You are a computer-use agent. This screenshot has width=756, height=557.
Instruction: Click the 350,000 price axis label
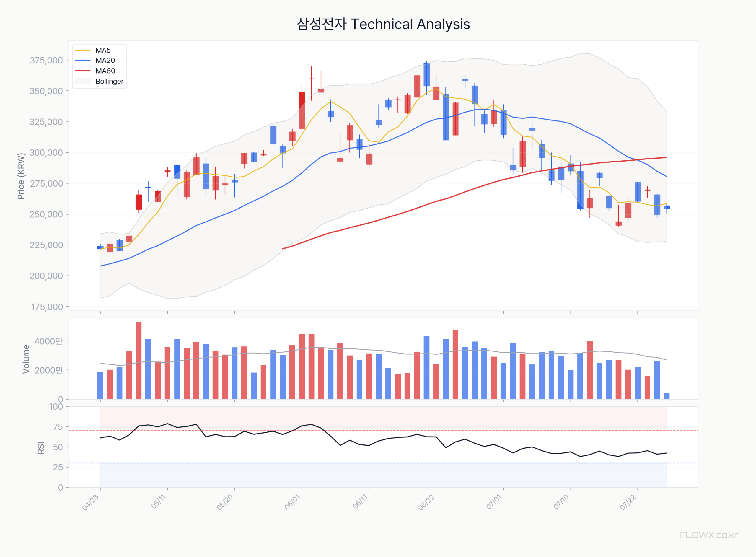coord(46,91)
